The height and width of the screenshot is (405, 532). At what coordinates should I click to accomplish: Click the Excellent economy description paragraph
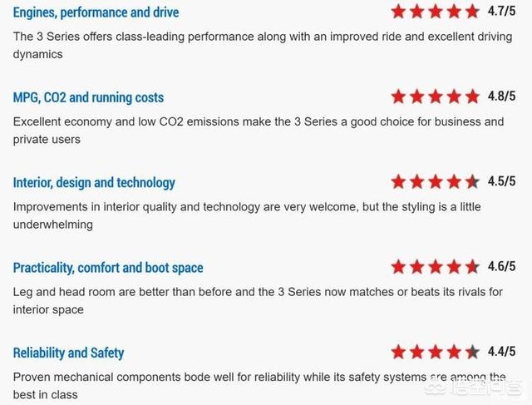(259, 131)
